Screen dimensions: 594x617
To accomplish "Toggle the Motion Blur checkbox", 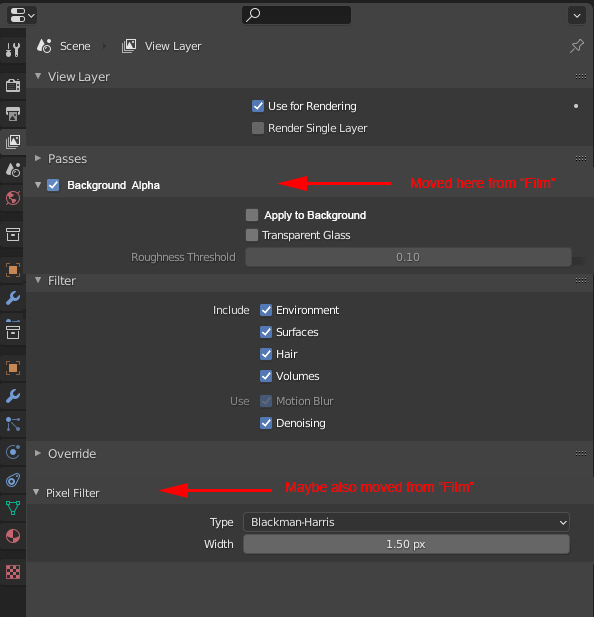I will pos(266,401).
